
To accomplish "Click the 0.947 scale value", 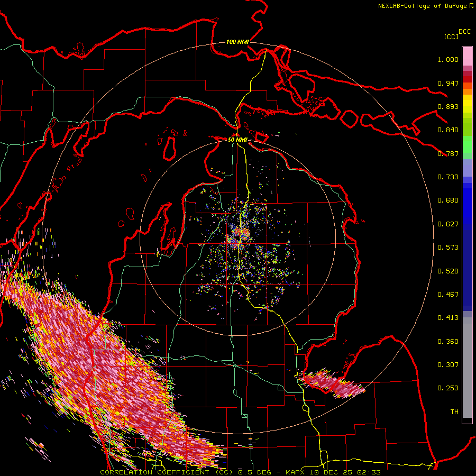I will 448,83.
